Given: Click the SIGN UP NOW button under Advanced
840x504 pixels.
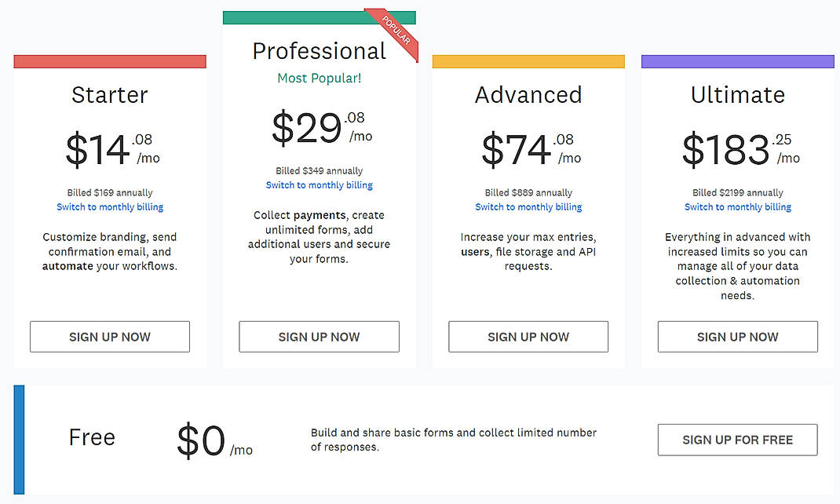Looking at the screenshot, I should 528,336.
